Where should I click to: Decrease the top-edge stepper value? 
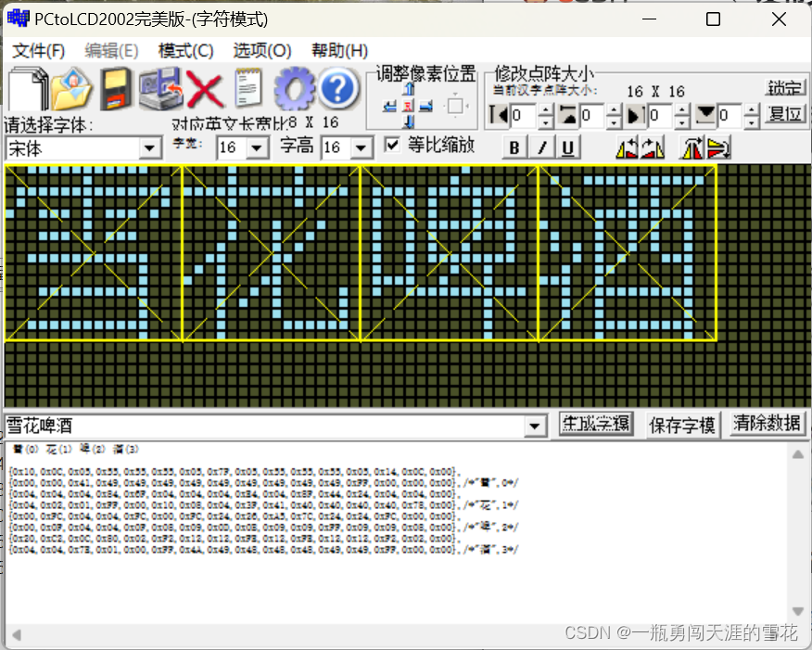click(614, 121)
